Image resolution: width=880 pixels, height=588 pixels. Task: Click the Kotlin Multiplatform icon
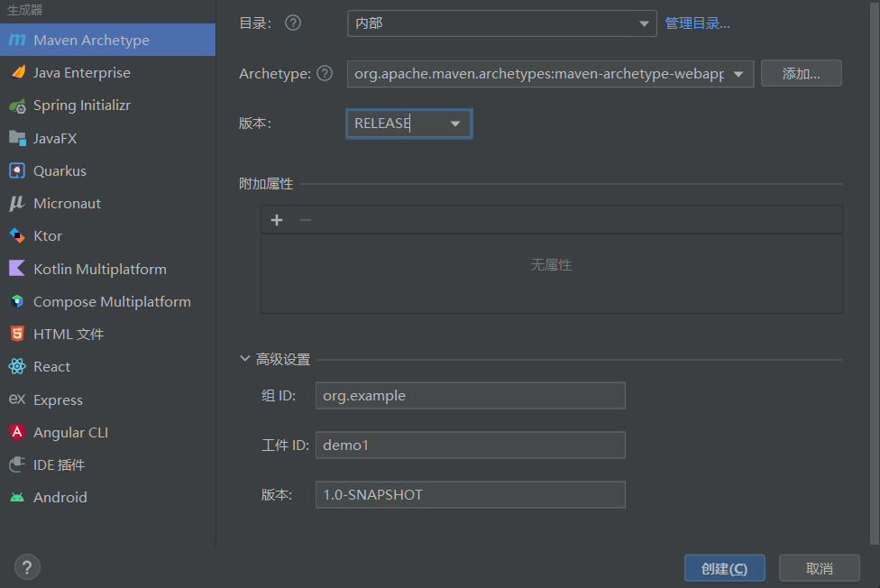[17, 269]
